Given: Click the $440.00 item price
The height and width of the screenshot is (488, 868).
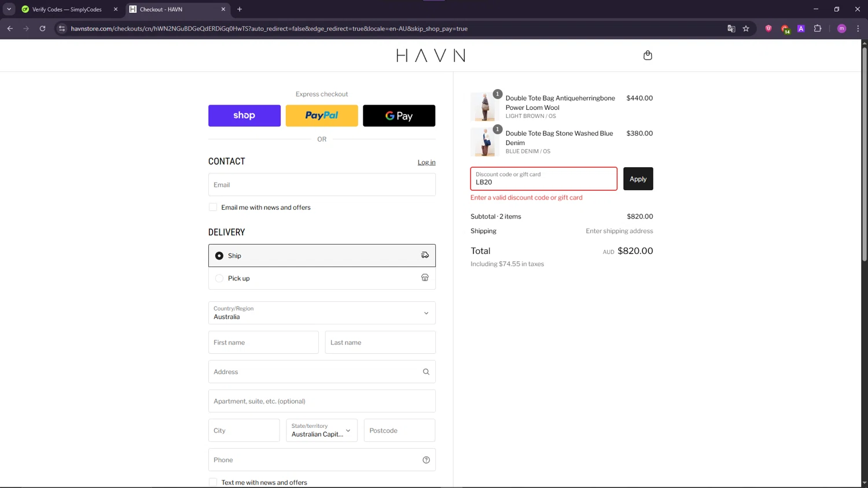Looking at the screenshot, I should click(639, 98).
